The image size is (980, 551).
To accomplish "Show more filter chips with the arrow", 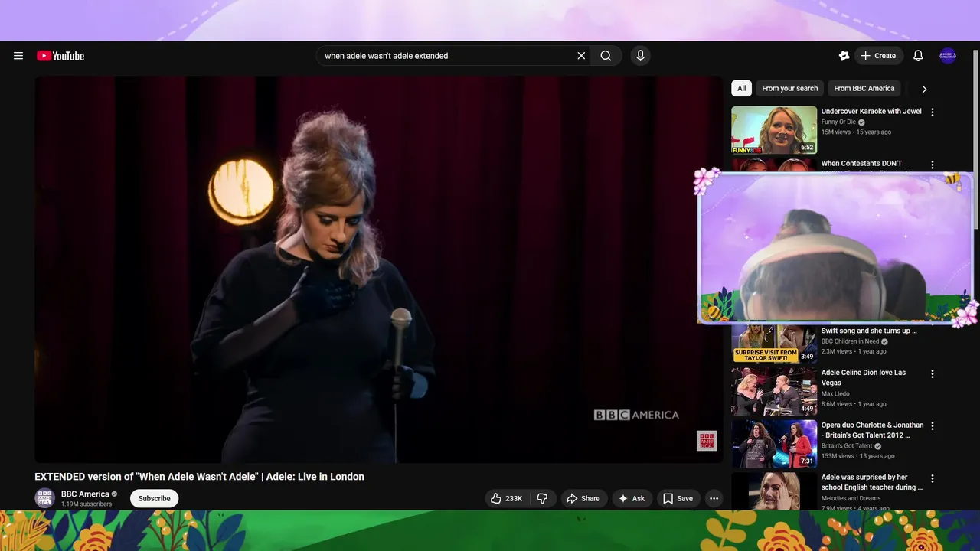I will tap(924, 89).
